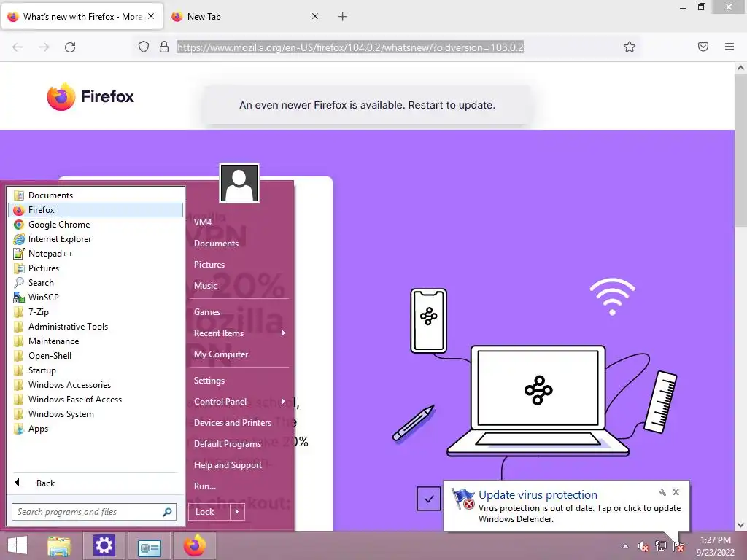Click the Update virus protection notification

pyautogui.click(x=566, y=506)
